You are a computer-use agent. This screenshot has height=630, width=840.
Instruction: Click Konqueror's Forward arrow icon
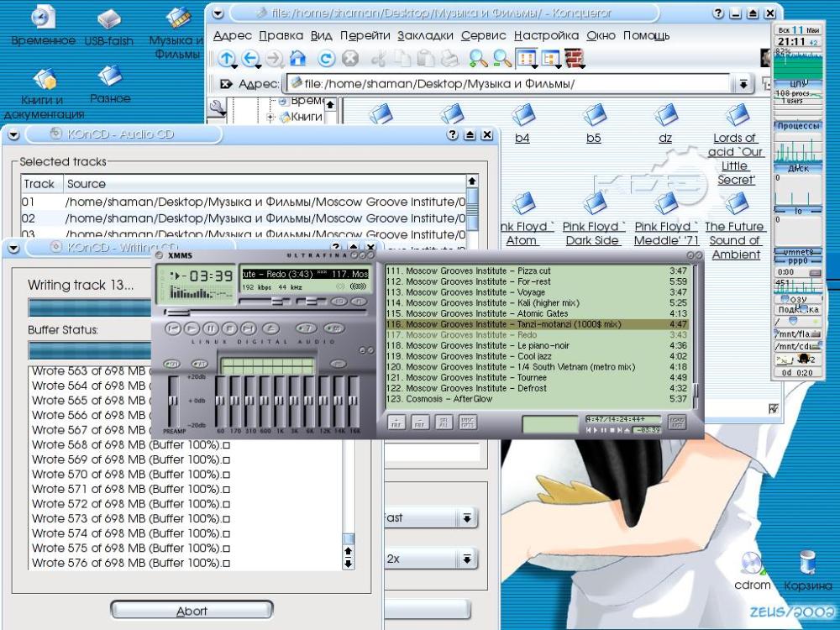tap(274, 59)
